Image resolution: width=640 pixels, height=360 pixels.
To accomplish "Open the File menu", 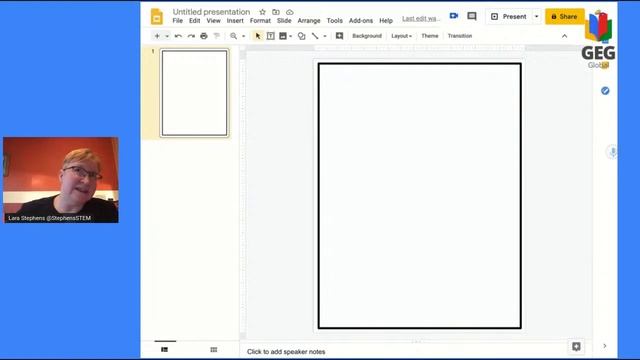I will click(178, 20).
